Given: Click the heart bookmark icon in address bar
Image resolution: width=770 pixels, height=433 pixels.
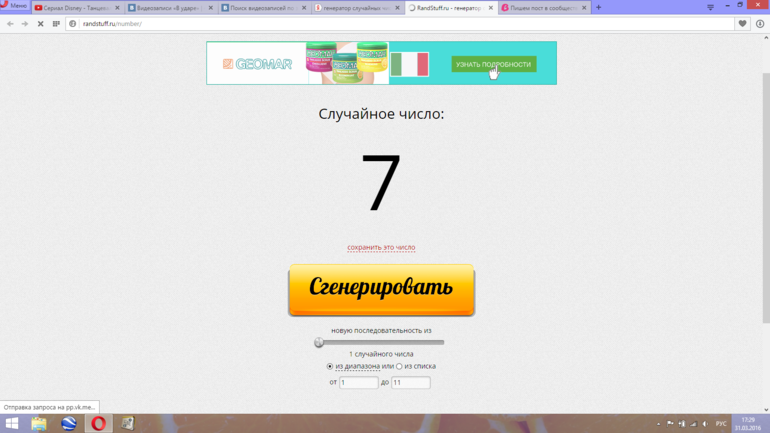Looking at the screenshot, I should [742, 24].
